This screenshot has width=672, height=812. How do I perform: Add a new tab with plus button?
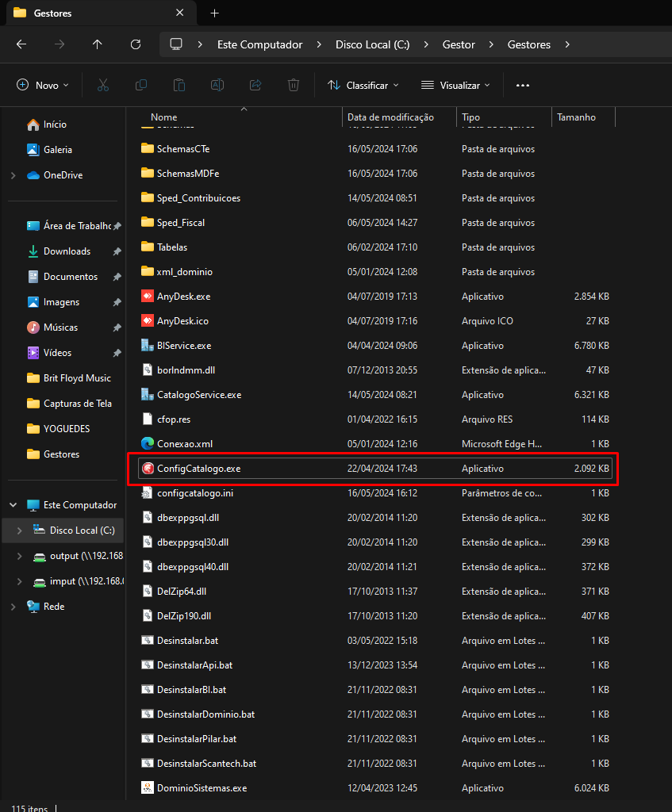(214, 13)
